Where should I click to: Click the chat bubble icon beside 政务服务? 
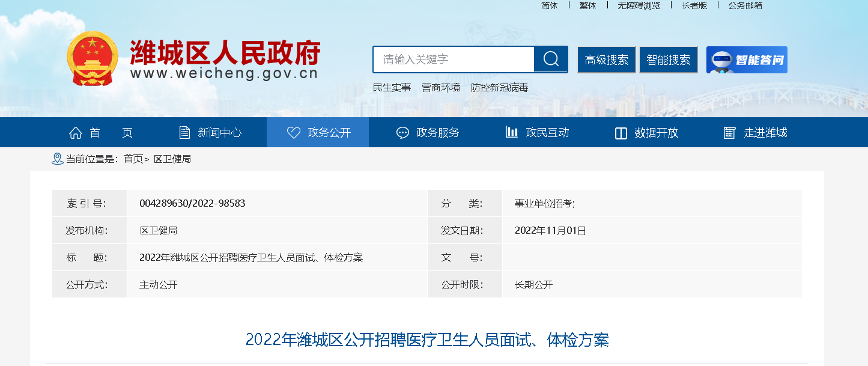(x=402, y=133)
